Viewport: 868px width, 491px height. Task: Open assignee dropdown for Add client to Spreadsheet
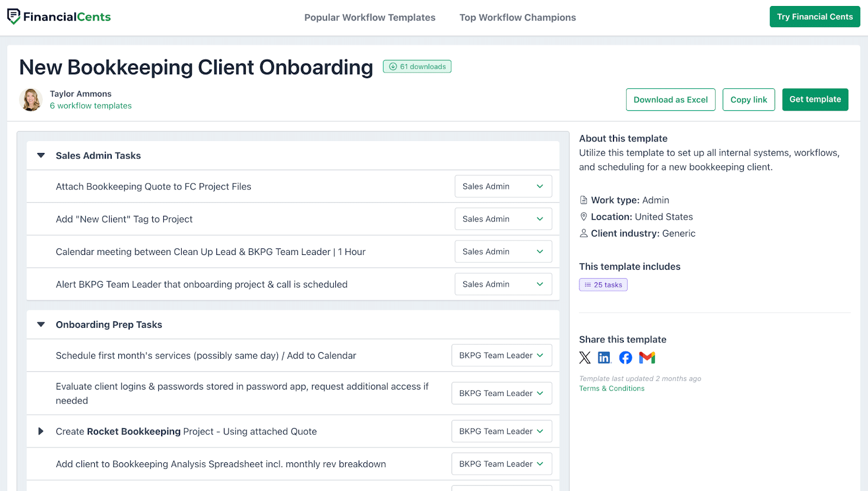coord(502,464)
